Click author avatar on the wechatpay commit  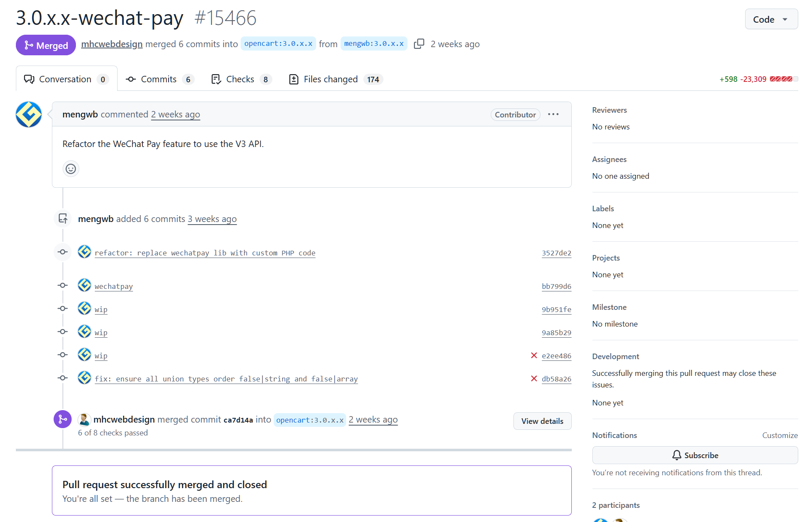(85, 285)
